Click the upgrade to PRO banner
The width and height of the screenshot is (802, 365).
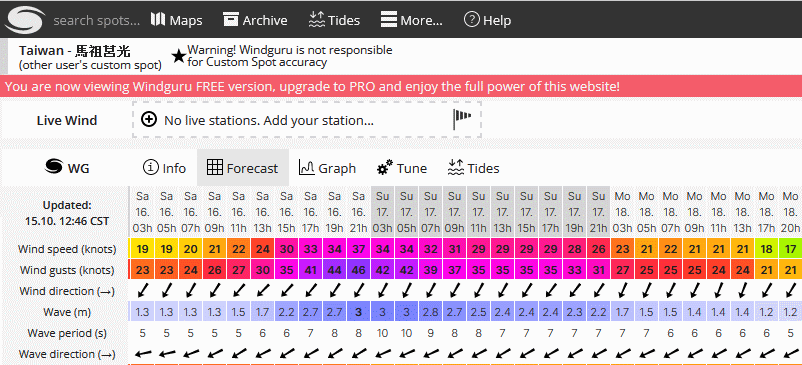click(x=401, y=86)
